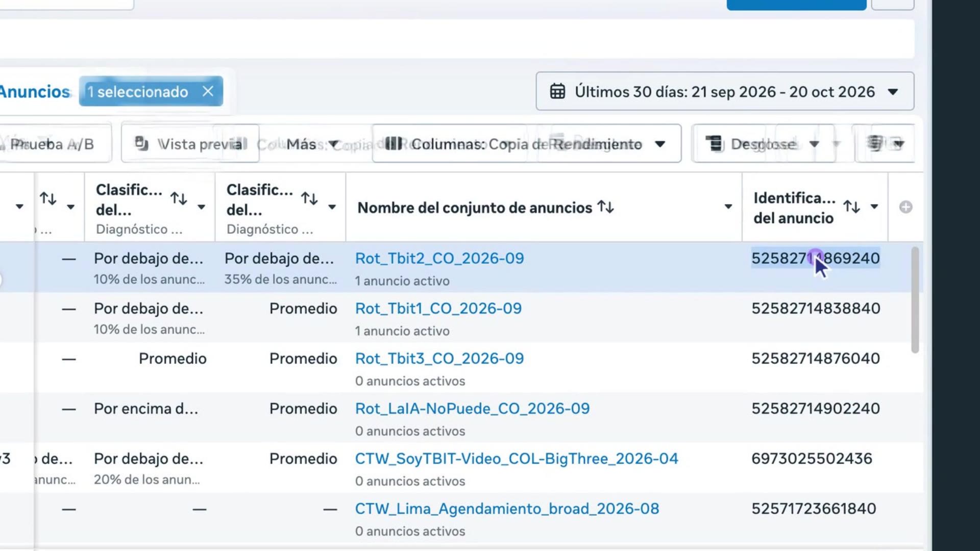Sort by Nombre del conjunto de anuncios
The width and height of the screenshot is (980, 551).
pyautogui.click(x=606, y=207)
